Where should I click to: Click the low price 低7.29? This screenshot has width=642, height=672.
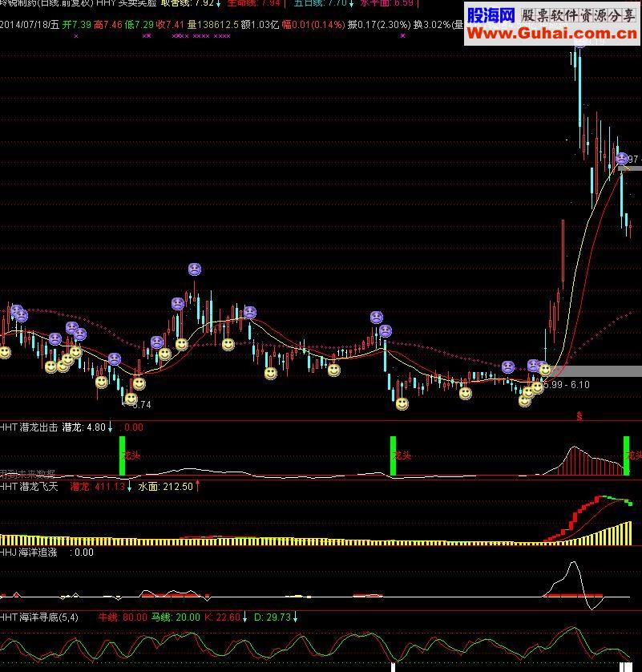tap(139, 24)
